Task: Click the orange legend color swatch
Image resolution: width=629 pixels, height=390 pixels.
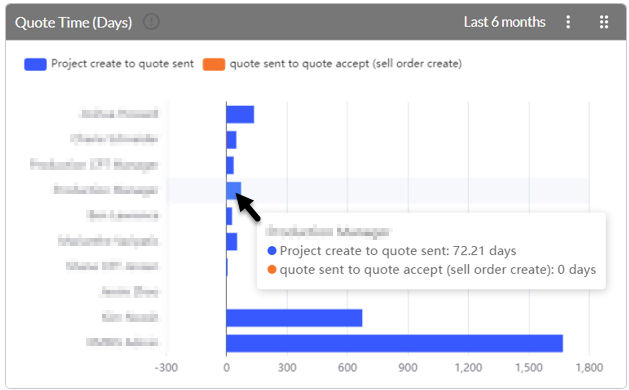Action: 213,64
